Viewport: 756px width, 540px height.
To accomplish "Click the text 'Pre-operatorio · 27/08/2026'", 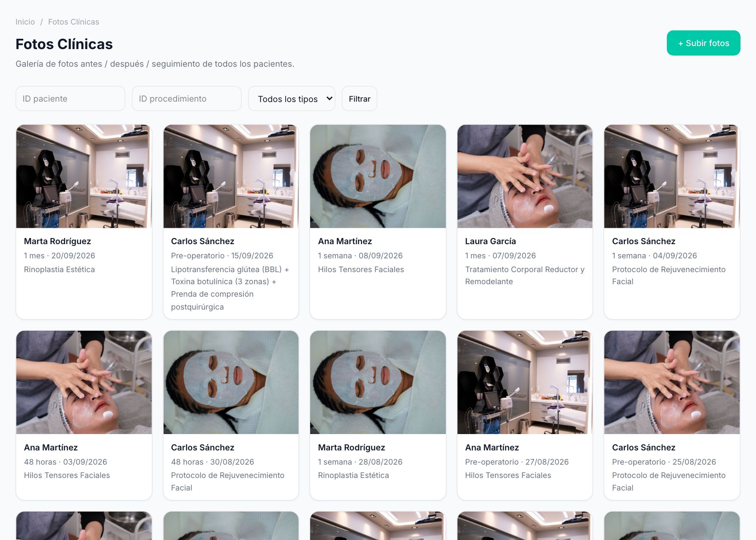I will coord(517,462).
